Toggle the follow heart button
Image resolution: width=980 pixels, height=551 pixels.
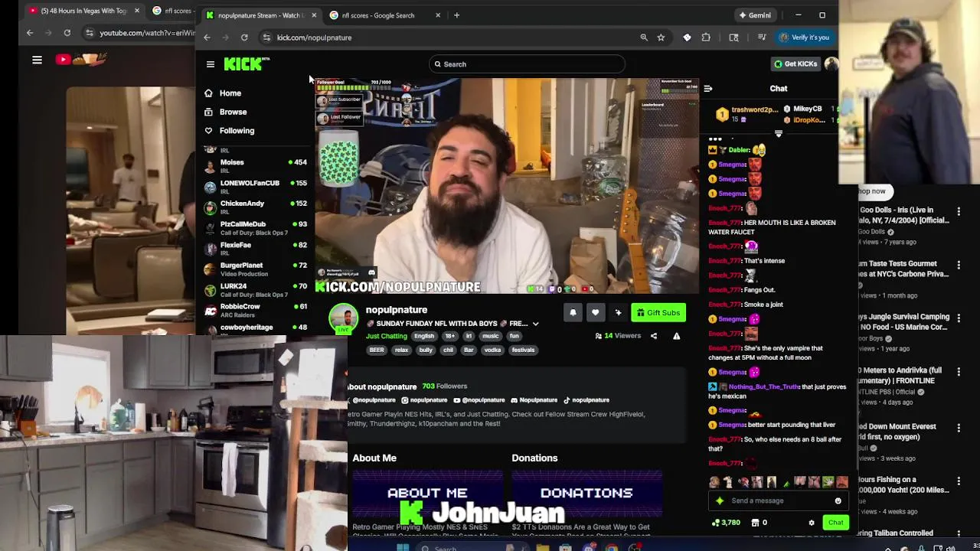pos(595,312)
